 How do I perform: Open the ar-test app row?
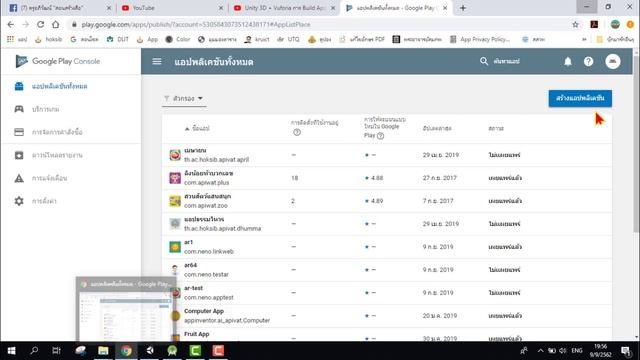[387, 293]
